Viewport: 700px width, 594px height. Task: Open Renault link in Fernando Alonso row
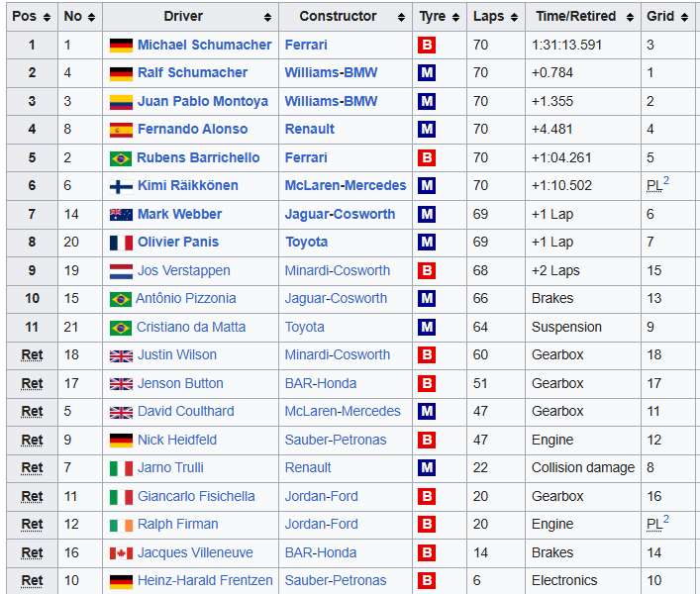click(x=309, y=129)
